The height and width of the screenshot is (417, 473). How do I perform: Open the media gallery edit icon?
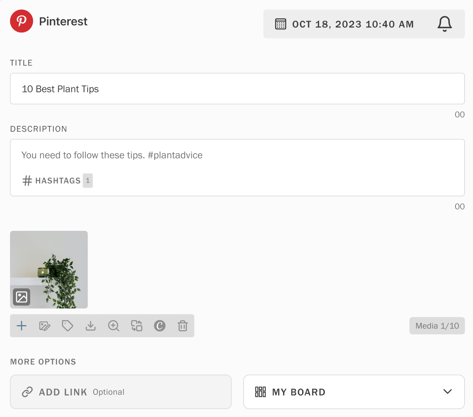pos(45,326)
